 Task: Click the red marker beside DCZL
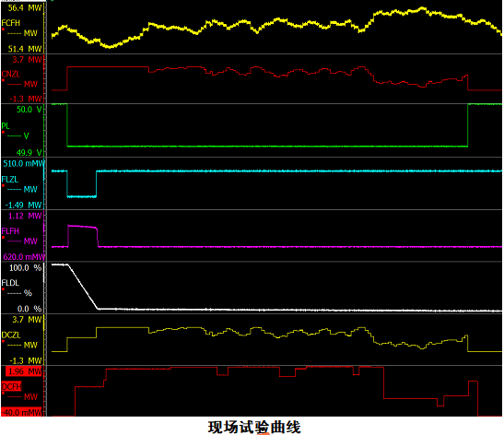click(3, 341)
